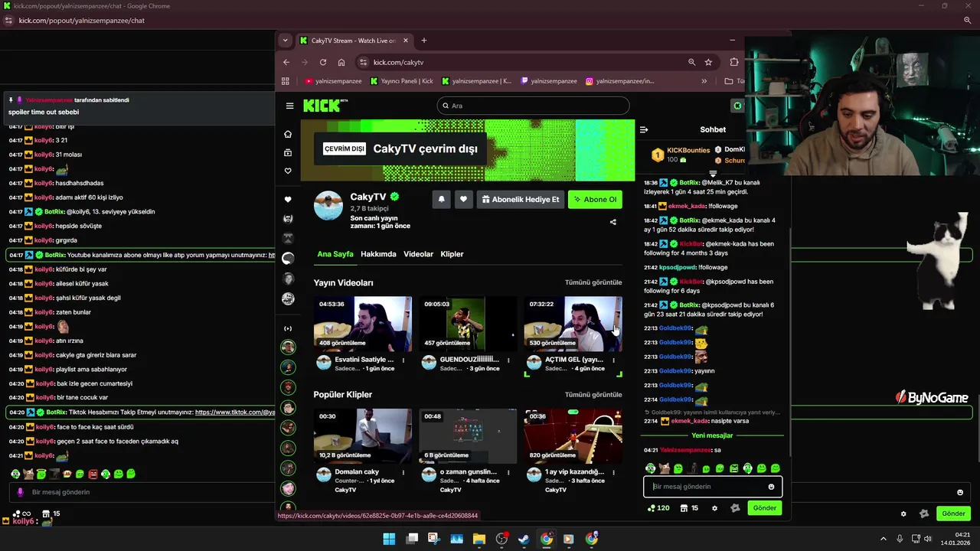
Task: Follow CakyTV with the heart button
Action: point(463,199)
